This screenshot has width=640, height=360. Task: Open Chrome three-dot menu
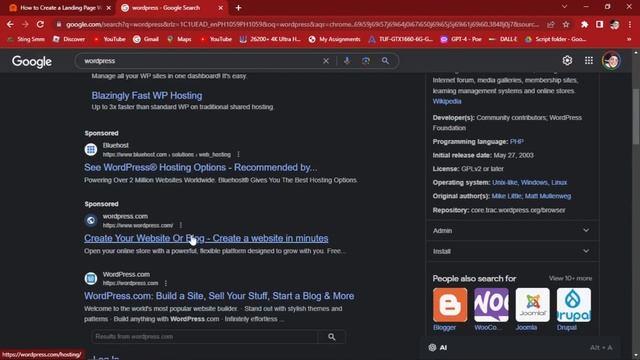(630, 24)
